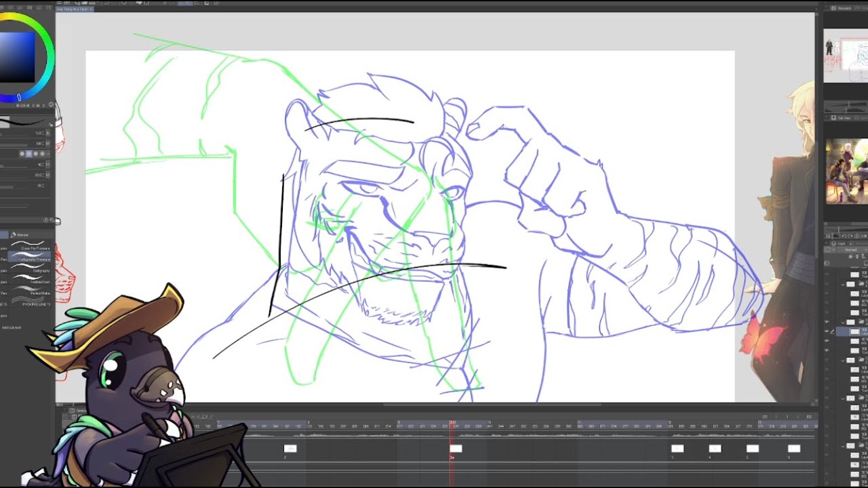Screen dimensions: 868x488
Task: Select timeline keyframe labeled 5
Action: coord(752,449)
